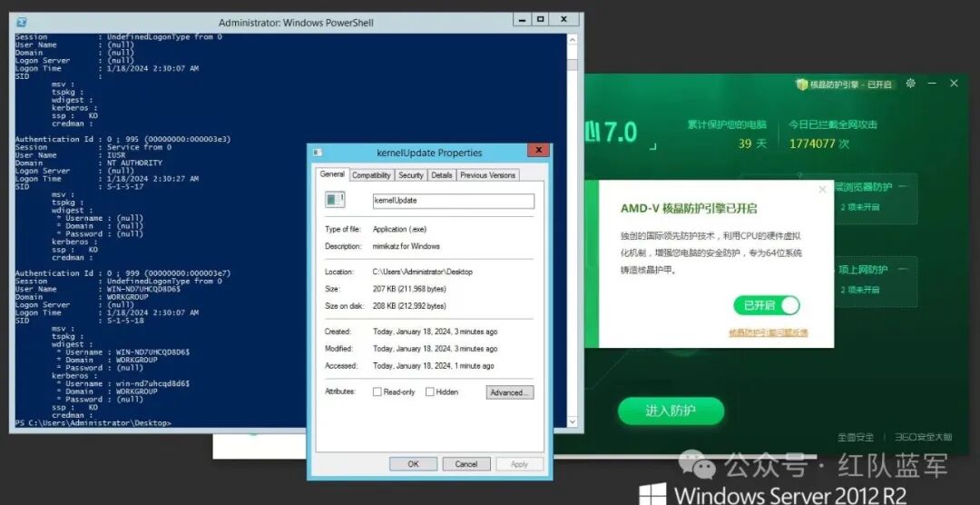Click 'Authentication Id : 0 ; 995' line in PowerShell
The width and height of the screenshot is (980, 505).
[123, 139]
